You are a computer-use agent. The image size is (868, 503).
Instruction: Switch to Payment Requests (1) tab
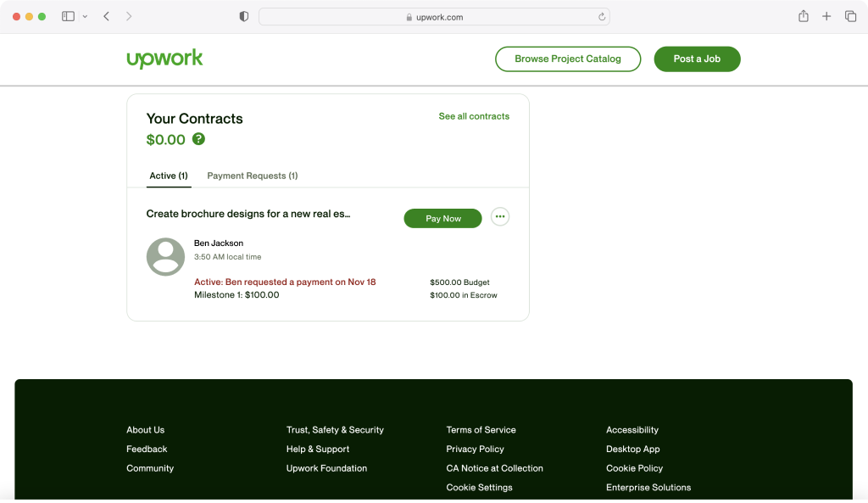pos(252,176)
